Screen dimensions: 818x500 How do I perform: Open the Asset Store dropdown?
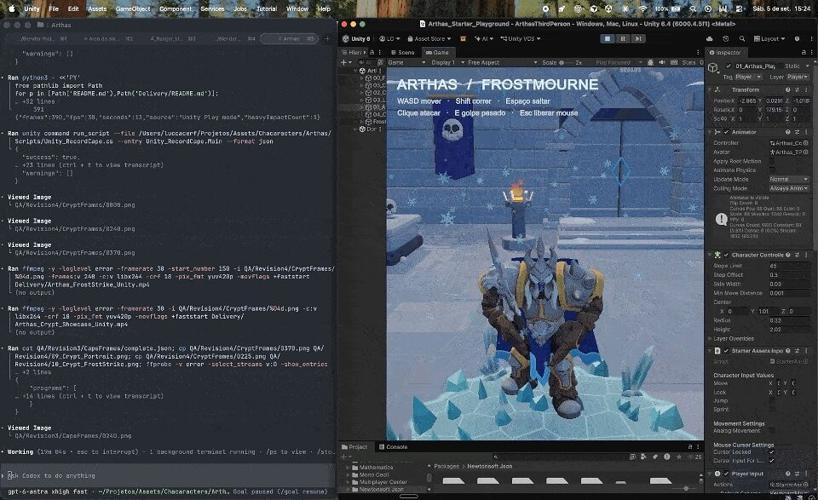429,39
